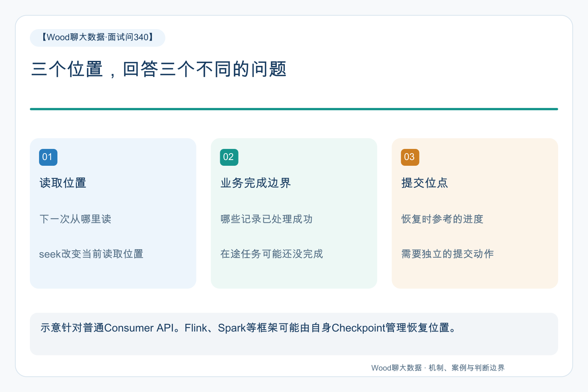Click the note starting "示意针对普通Consumer API"
The image size is (588, 392).
[x=249, y=328]
